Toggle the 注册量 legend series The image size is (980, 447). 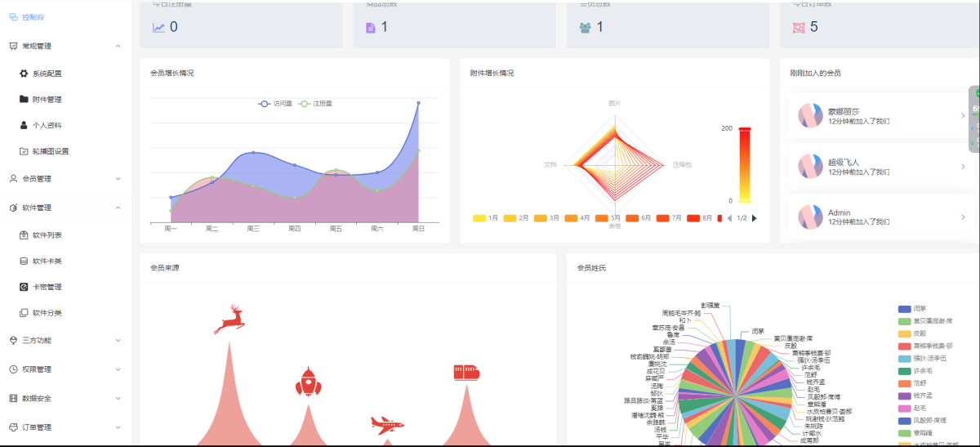pyautogui.click(x=315, y=104)
